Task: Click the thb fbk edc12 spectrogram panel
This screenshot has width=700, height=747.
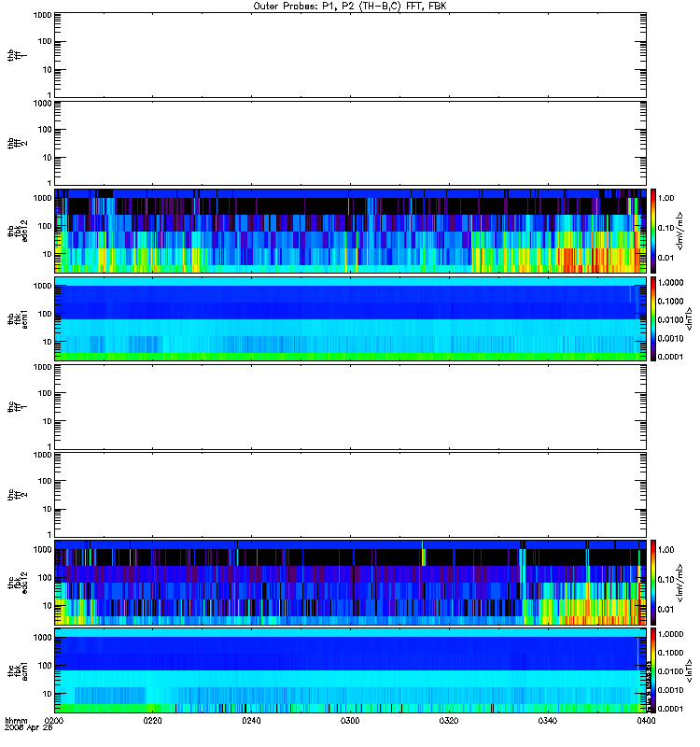Action: [351, 231]
